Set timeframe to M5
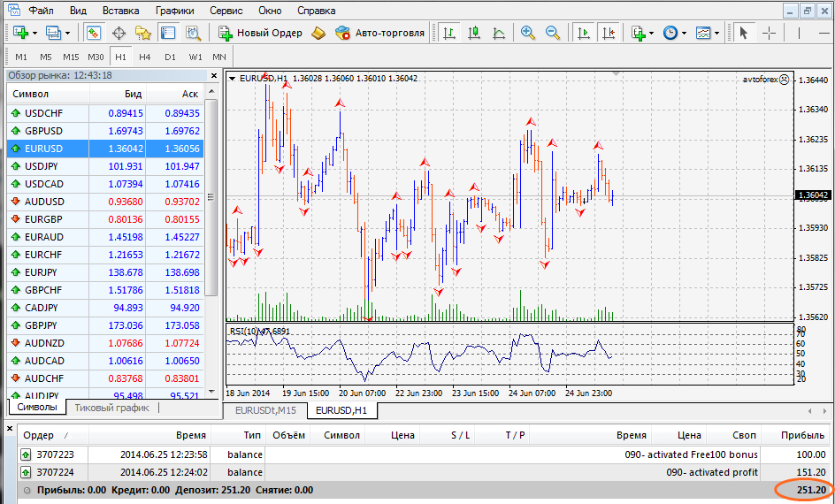The image size is (835, 504). tap(46, 57)
